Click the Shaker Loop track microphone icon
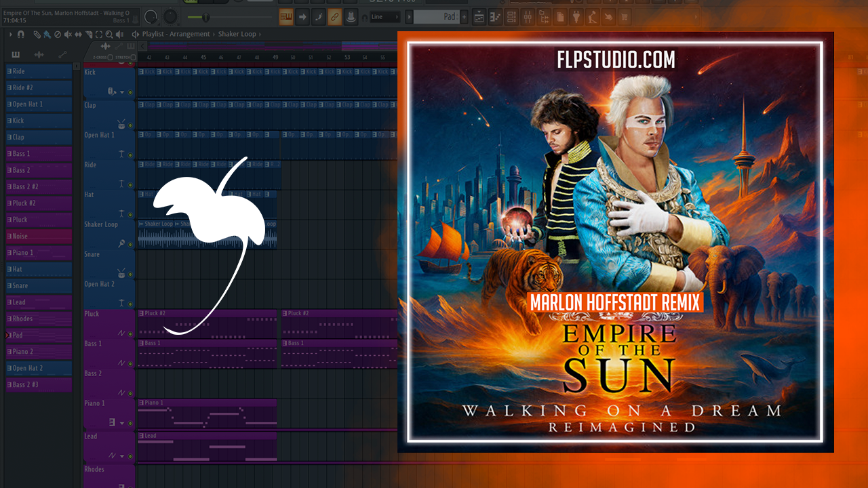 [121, 243]
